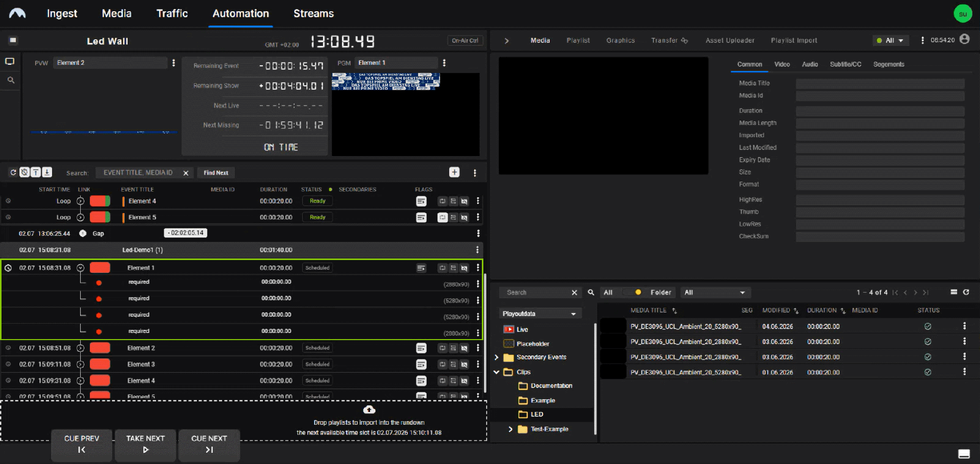
Task: Open the rundown toolbar three-dot menu
Action: (475, 173)
